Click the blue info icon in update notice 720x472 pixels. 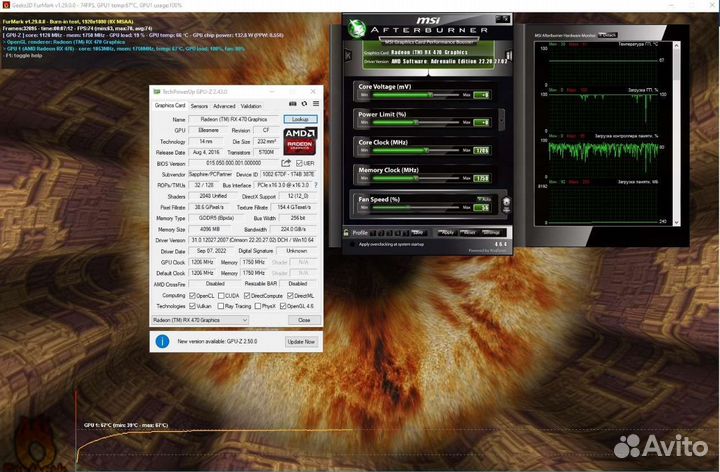pyautogui.click(x=163, y=341)
